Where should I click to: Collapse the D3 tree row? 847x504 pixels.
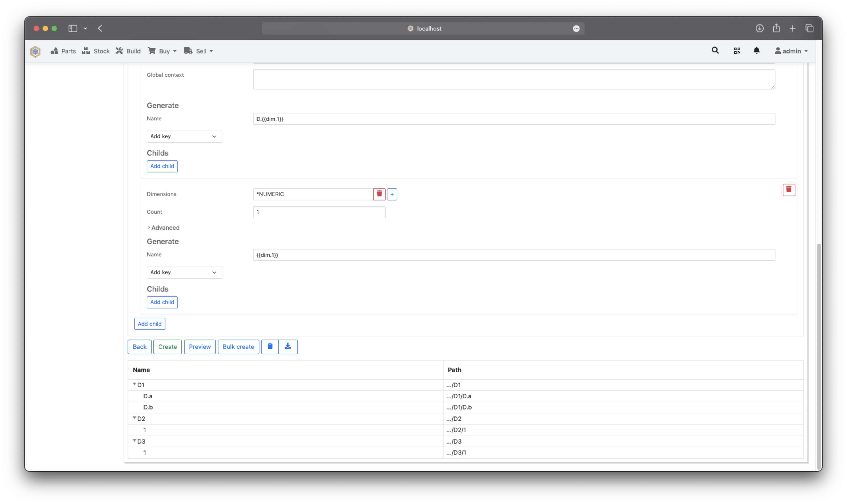coord(134,441)
